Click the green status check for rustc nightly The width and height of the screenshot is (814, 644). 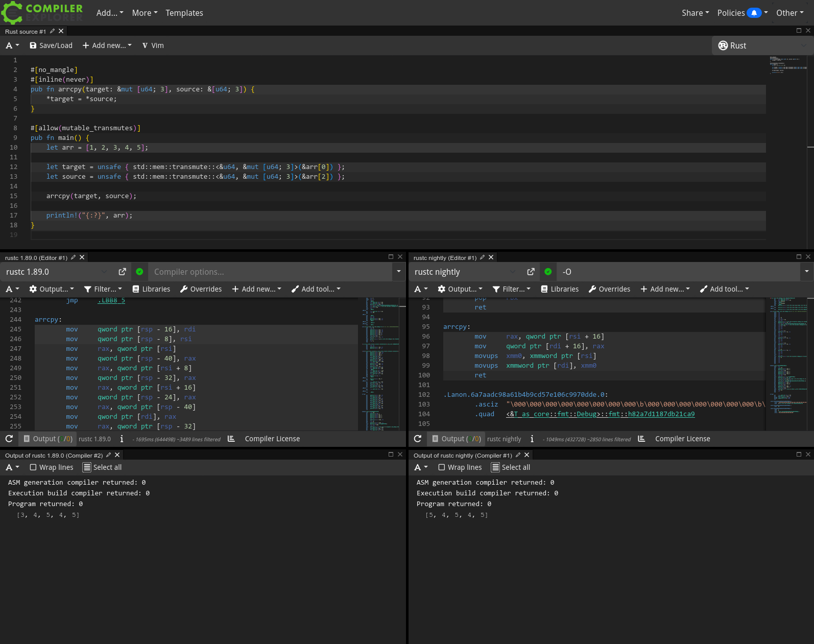(548, 272)
